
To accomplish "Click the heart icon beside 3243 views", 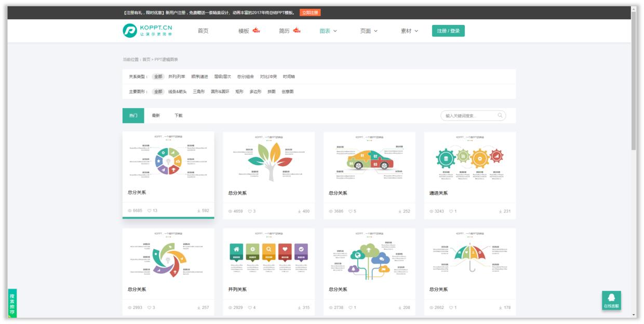I will point(451,211).
